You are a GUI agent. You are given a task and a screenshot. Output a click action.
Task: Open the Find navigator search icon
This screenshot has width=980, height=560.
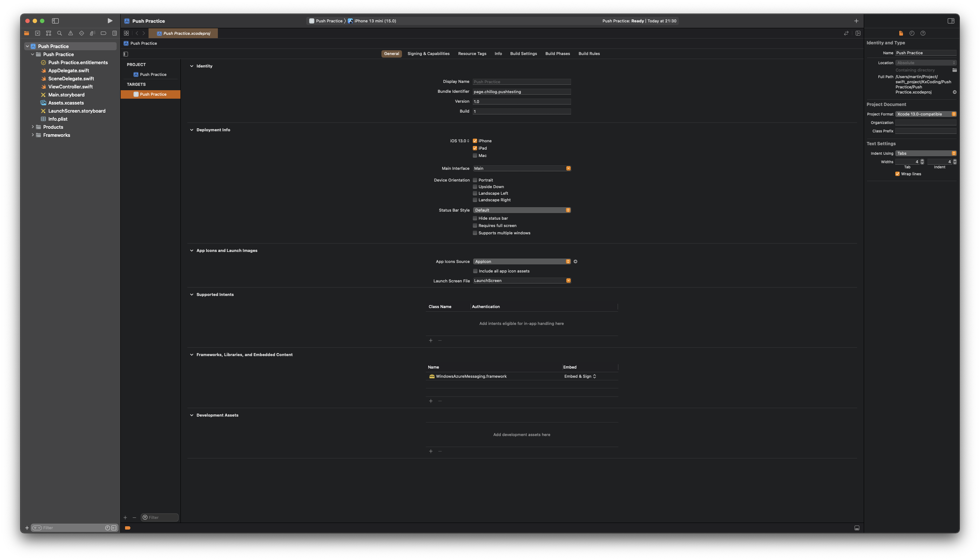tap(60, 33)
